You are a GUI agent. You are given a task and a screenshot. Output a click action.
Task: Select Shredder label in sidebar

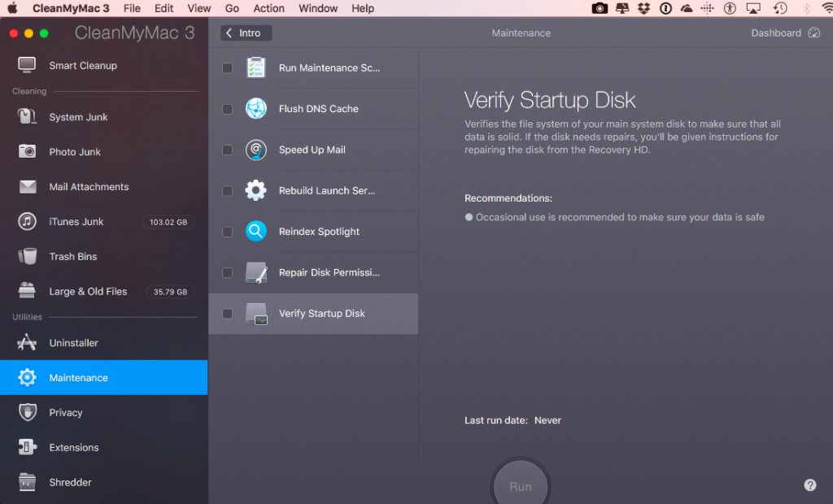70,482
